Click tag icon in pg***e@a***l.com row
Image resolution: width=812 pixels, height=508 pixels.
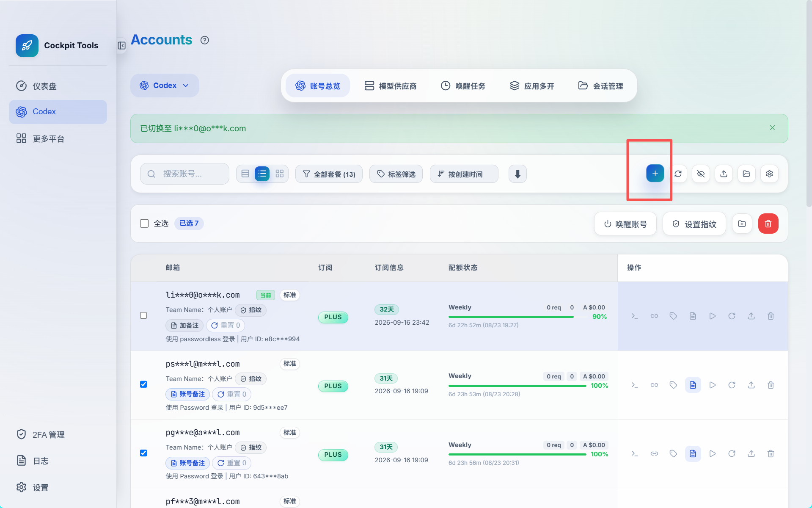pyautogui.click(x=673, y=454)
